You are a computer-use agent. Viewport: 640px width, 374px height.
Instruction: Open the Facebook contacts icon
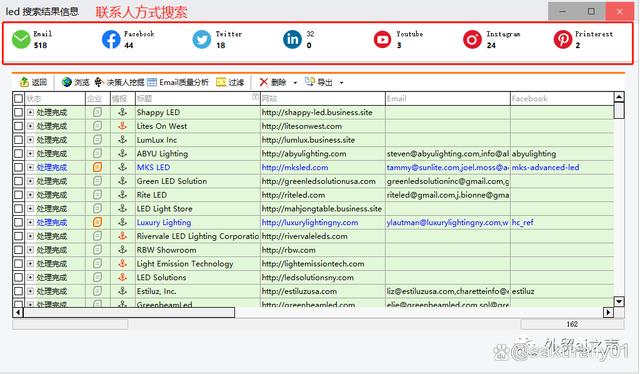[111, 39]
